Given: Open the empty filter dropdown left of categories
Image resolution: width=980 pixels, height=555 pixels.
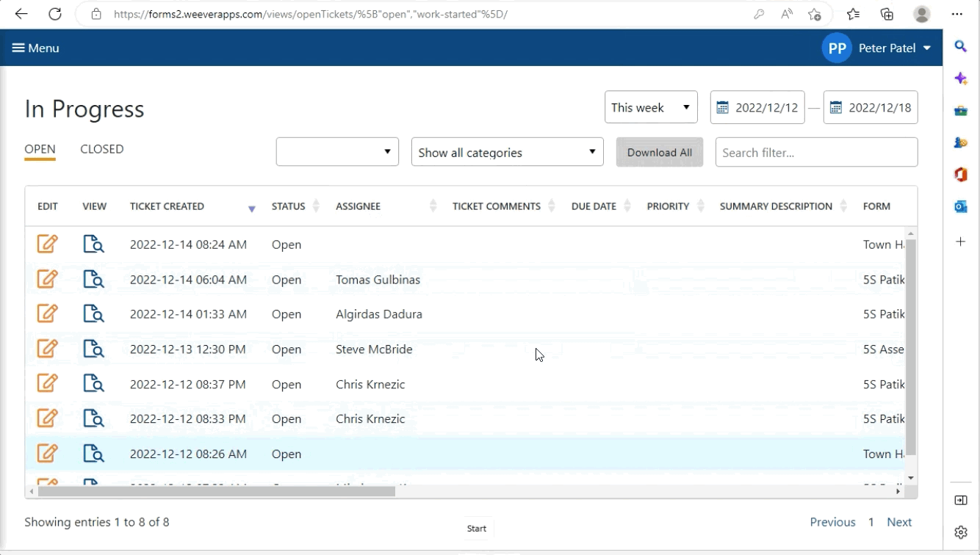Looking at the screenshot, I should (336, 152).
